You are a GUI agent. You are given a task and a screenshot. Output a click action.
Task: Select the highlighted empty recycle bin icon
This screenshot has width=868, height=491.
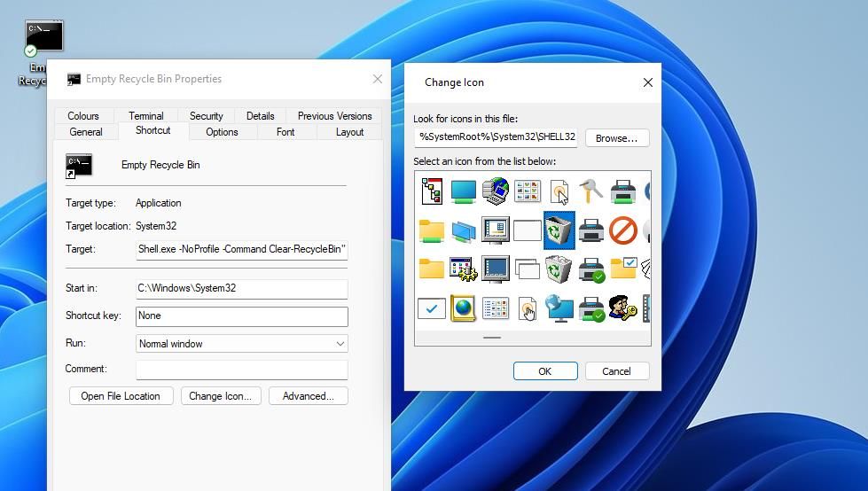pos(559,230)
